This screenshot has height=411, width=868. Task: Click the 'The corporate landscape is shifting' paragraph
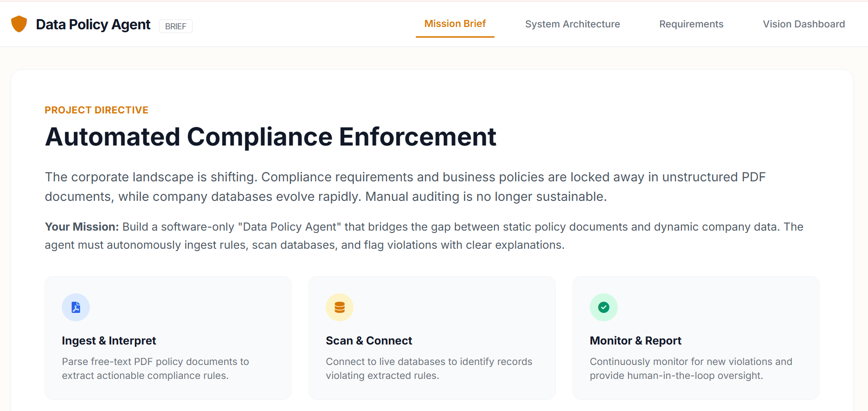(x=405, y=187)
